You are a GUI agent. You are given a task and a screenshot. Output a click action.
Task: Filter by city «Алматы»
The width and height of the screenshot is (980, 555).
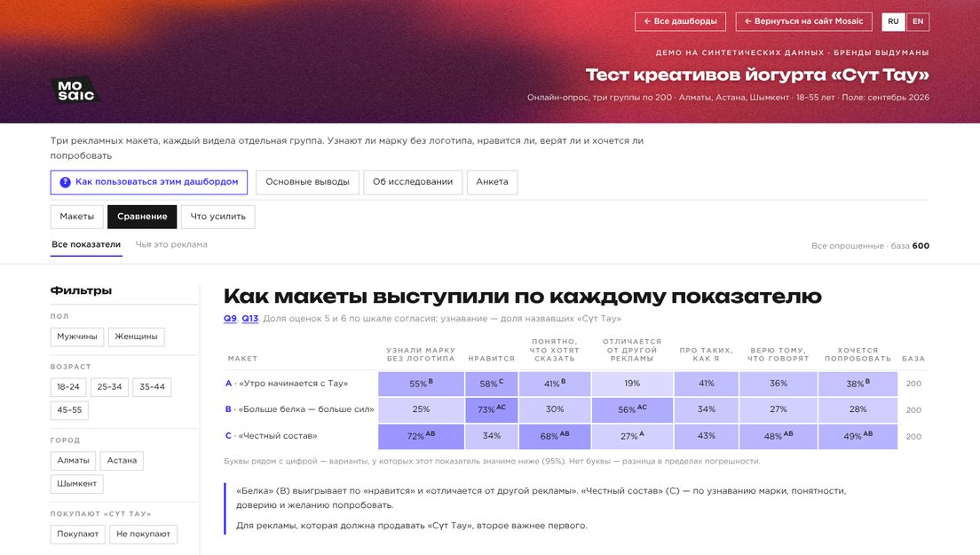pos(73,461)
